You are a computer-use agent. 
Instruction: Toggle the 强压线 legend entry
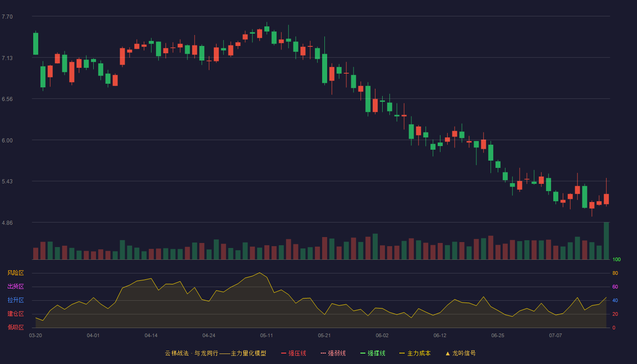[x=293, y=353]
